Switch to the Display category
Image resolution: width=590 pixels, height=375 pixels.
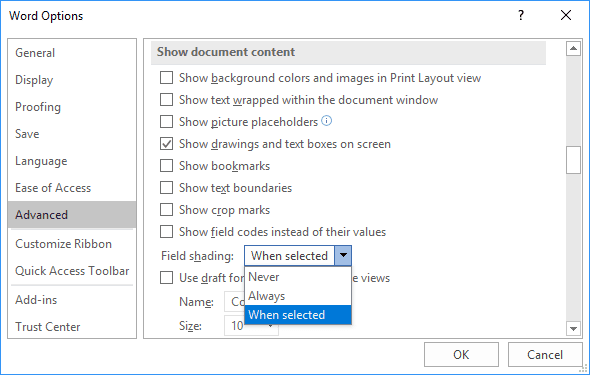[72, 80]
